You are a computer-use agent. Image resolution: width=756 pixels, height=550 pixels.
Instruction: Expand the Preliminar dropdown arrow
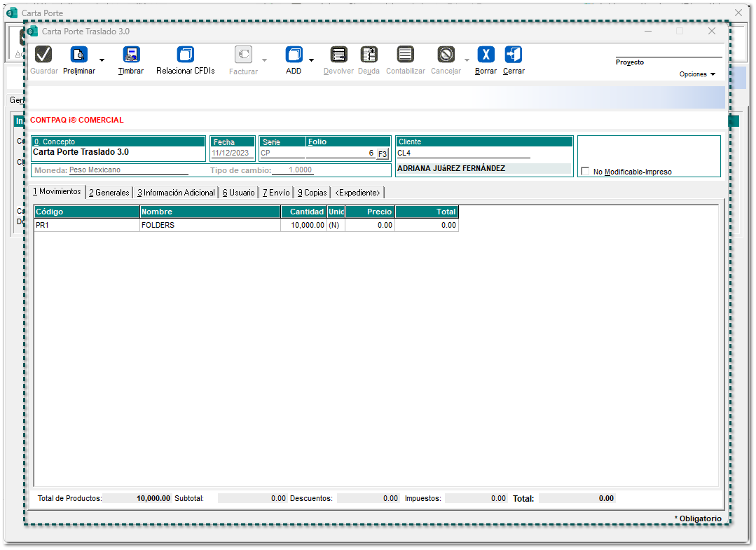pyautogui.click(x=102, y=60)
